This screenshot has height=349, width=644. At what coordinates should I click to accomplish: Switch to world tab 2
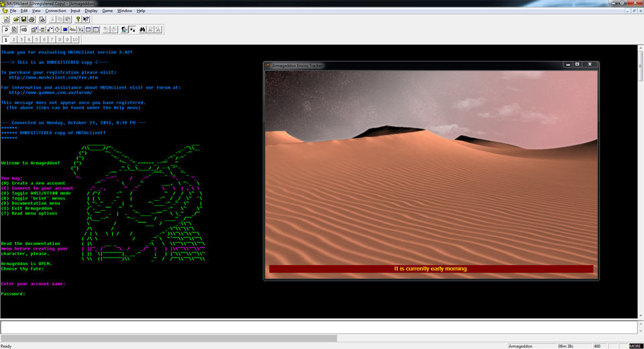pyautogui.click(x=13, y=40)
